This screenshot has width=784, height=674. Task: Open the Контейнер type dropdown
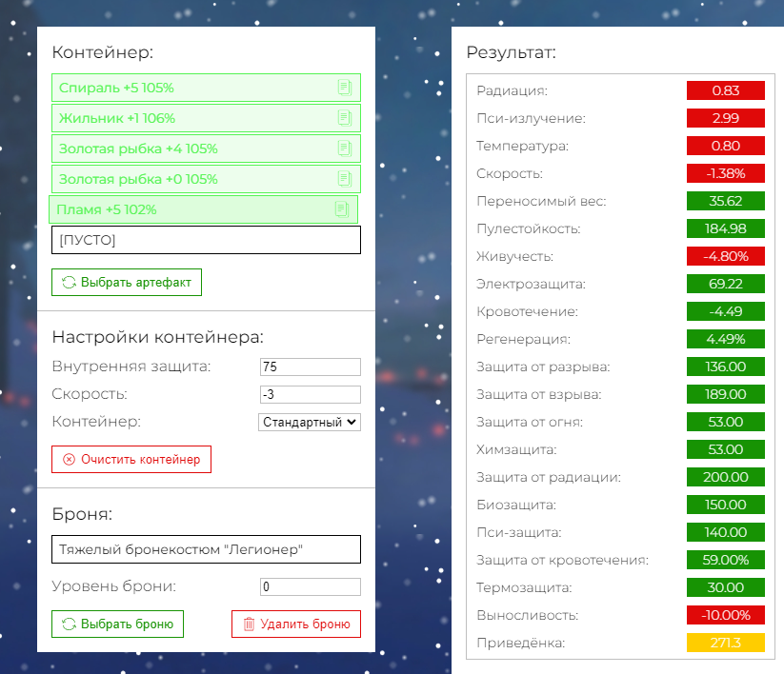(310, 421)
